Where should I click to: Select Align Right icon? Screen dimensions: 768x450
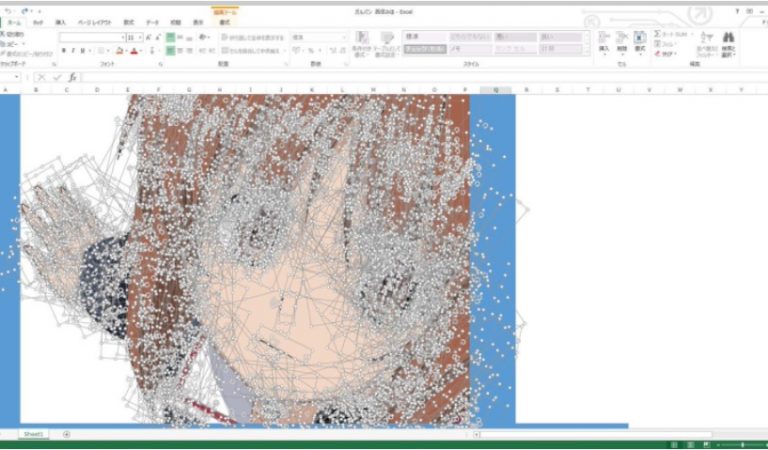coord(190,50)
